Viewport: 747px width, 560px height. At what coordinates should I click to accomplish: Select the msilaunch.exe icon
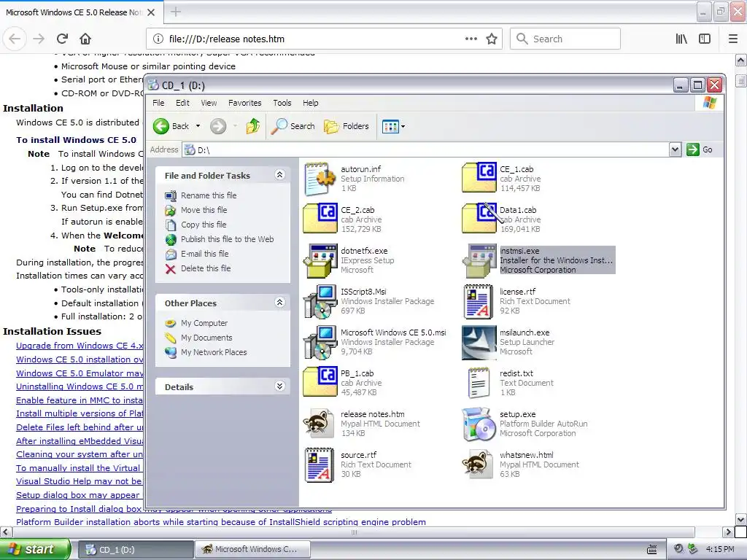(479, 343)
